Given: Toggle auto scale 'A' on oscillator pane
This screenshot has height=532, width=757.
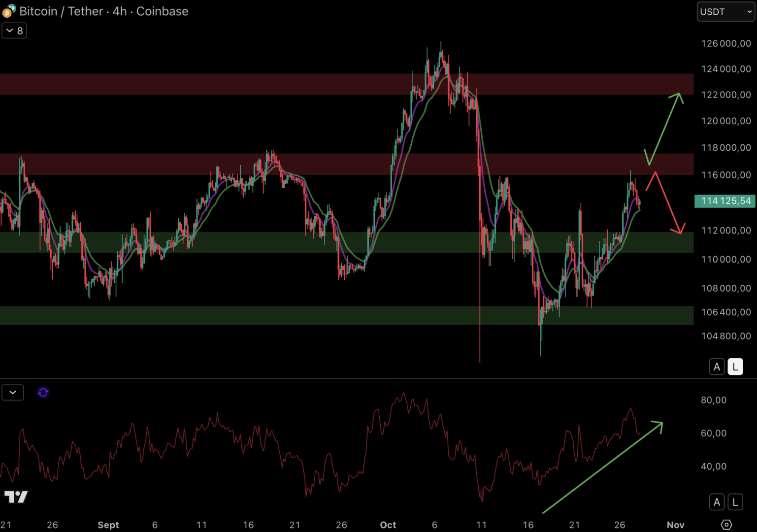Looking at the screenshot, I should click(x=717, y=502).
